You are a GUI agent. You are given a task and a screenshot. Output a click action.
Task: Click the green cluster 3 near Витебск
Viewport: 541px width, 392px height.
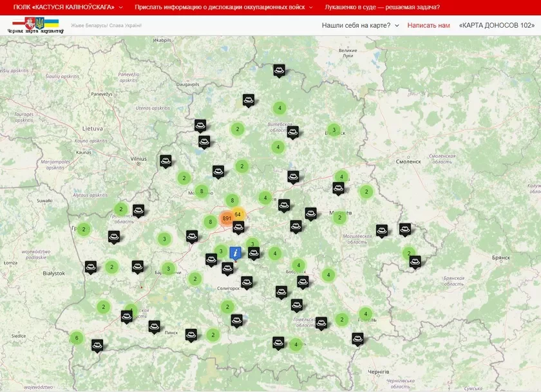(333, 129)
